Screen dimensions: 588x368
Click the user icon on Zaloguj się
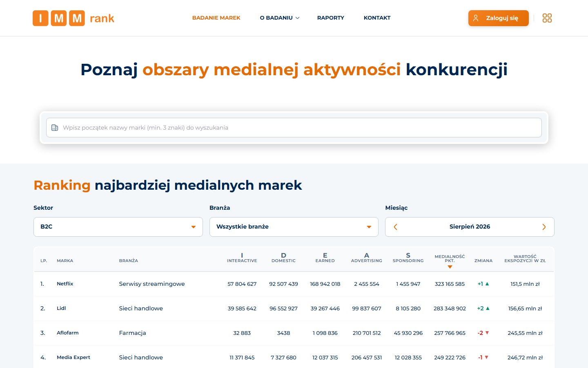[x=476, y=18]
